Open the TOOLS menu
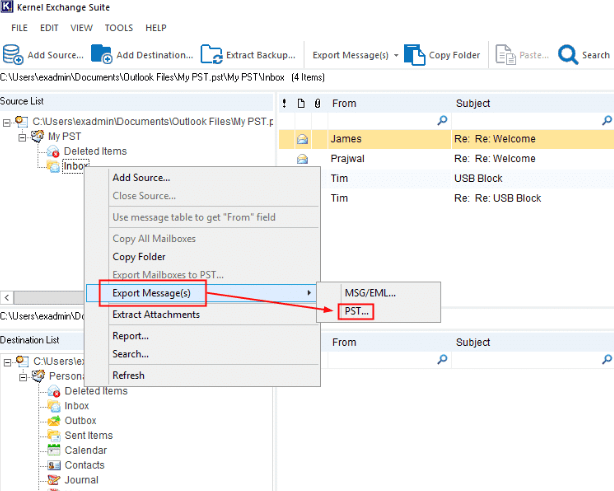The height and width of the screenshot is (491, 614). tap(118, 27)
